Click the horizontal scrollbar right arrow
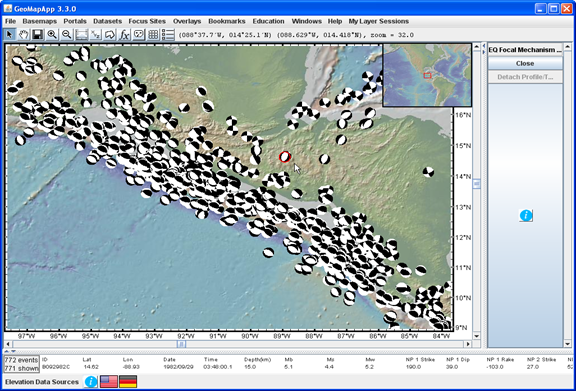This screenshot has width=576, height=391. pyautogui.click(x=468, y=344)
